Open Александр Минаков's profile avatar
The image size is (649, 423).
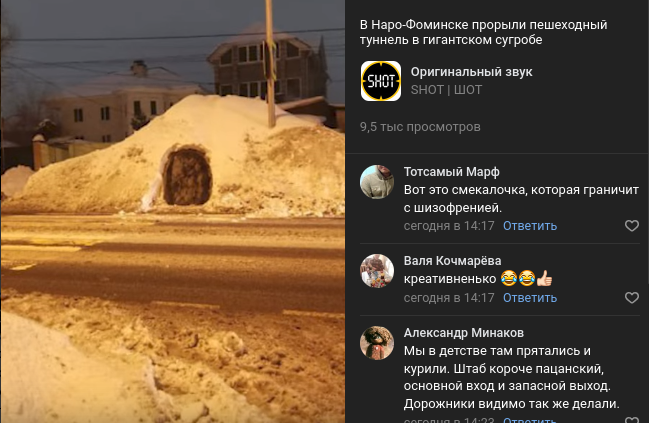coord(377,343)
